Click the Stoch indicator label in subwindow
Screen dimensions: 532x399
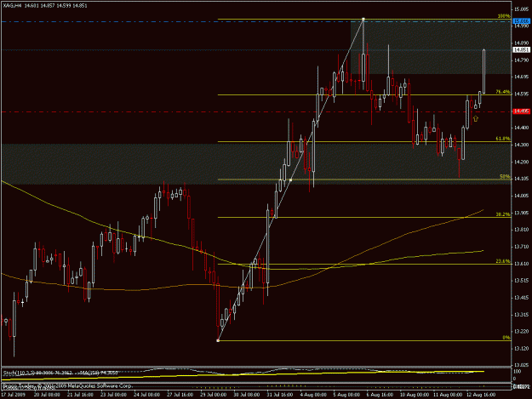tap(60, 373)
